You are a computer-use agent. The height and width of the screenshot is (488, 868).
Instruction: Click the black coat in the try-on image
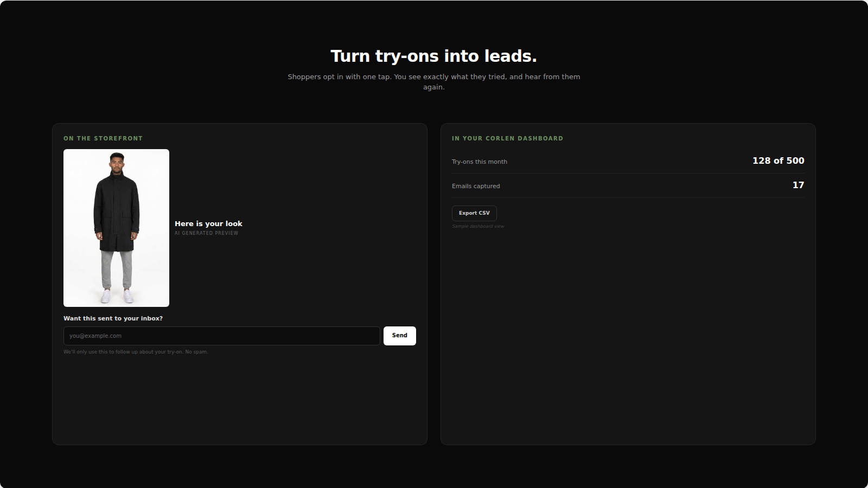tap(117, 211)
